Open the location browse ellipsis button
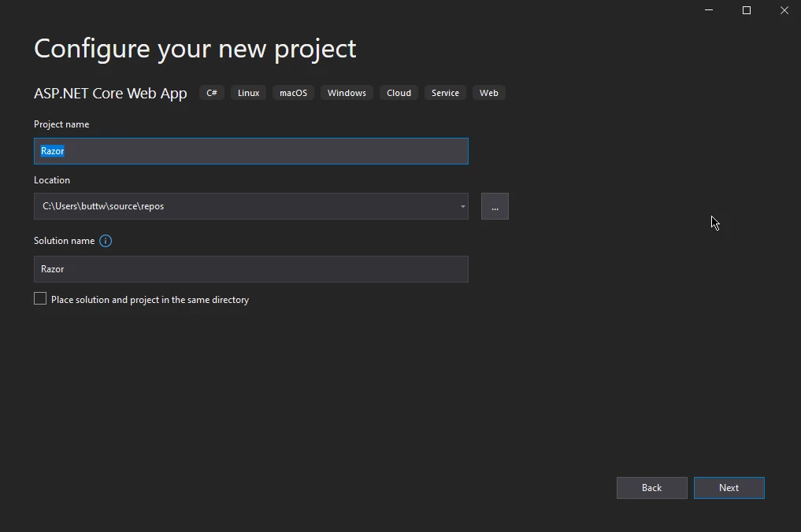The height and width of the screenshot is (532, 801). click(x=495, y=206)
